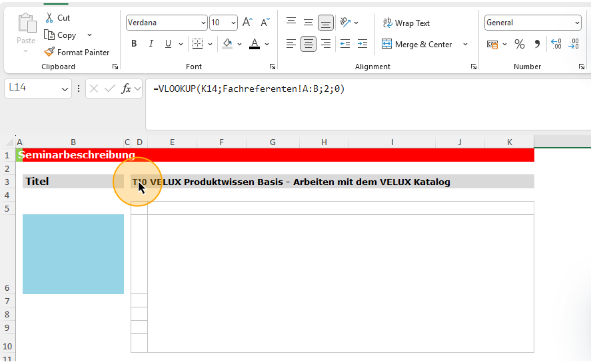This screenshot has width=591, height=364.
Task: Click the Paste clipboard icon
Action: click(x=27, y=23)
